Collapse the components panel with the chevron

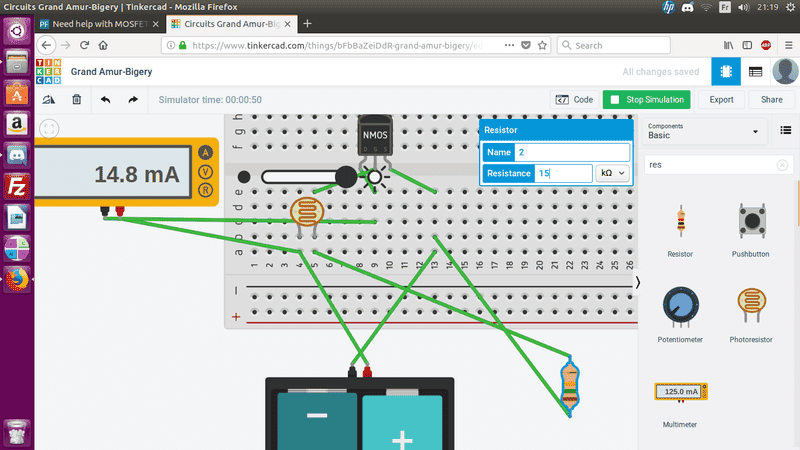pyautogui.click(x=638, y=283)
